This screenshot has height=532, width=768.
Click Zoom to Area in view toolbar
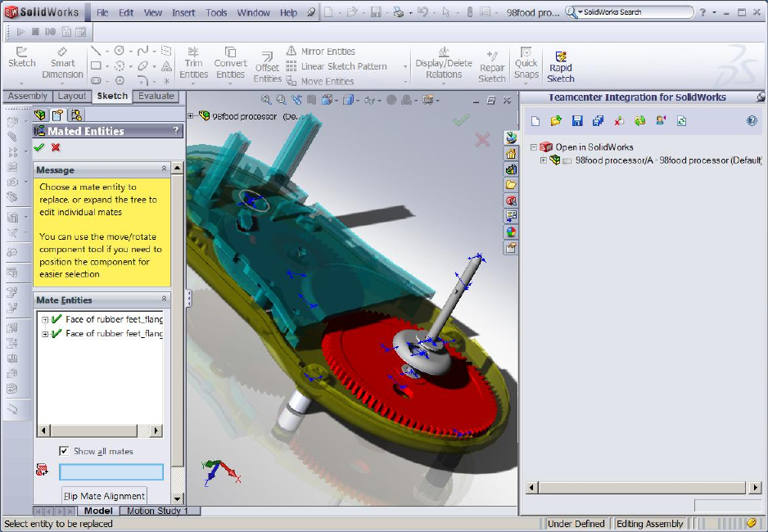[281, 100]
